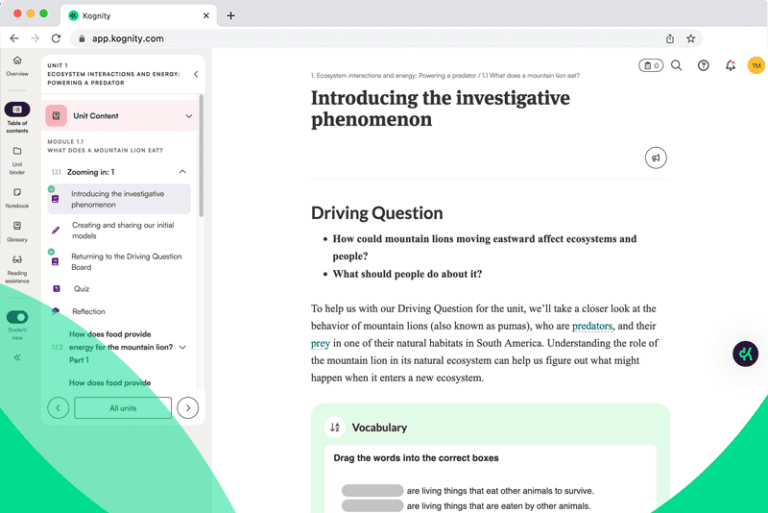This screenshot has height=513, width=768.
Task: Collapse the Zooming in: 1 section
Action: [x=182, y=172]
